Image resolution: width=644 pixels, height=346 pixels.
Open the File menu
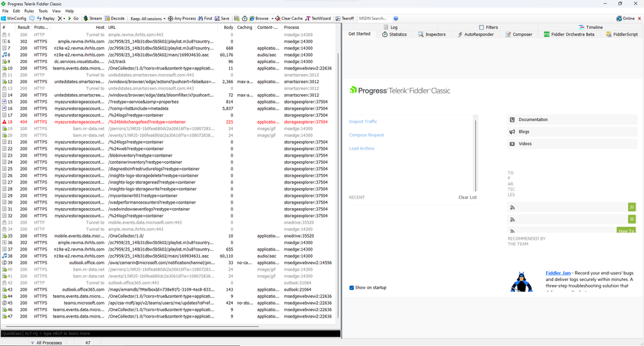5,11
